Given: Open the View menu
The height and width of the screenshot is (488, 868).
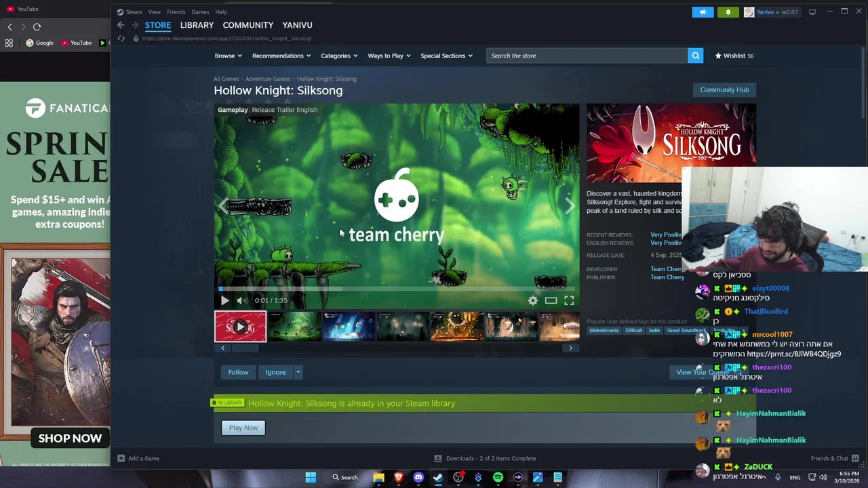Looking at the screenshot, I should point(155,12).
